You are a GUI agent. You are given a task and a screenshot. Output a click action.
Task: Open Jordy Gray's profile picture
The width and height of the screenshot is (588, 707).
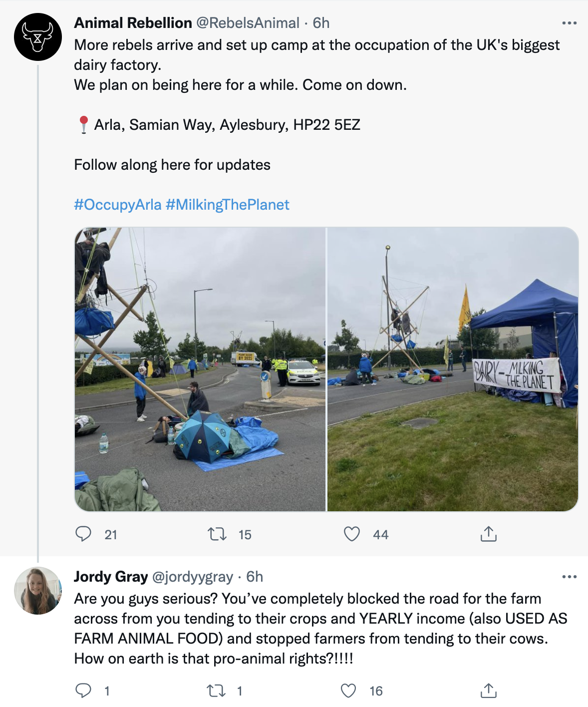[x=38, y=591]
